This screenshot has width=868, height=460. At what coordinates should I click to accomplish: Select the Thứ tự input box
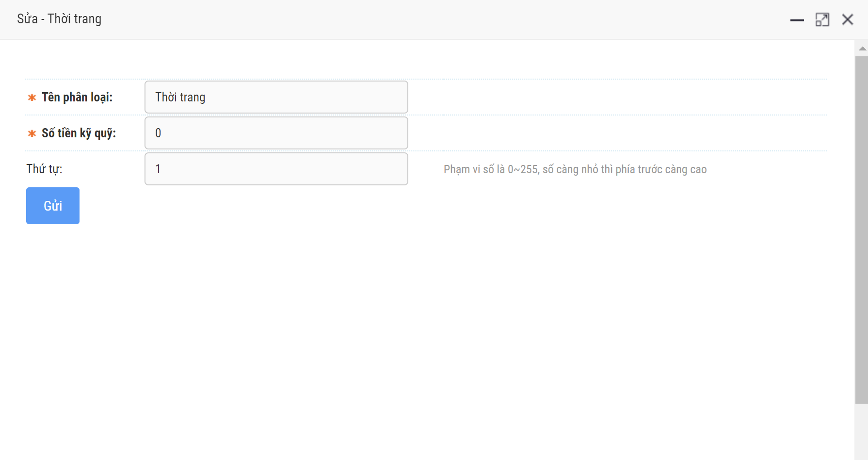pyautogui.click(x=276, y=169)
